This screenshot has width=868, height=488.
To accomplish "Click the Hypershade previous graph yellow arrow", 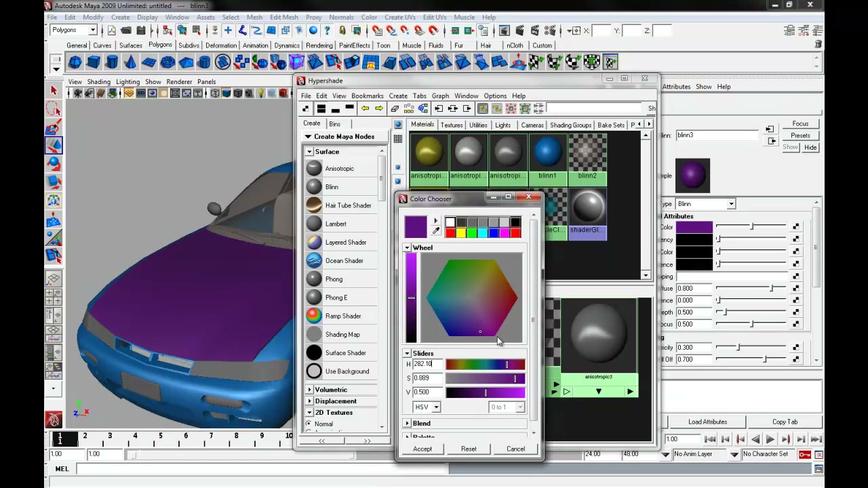I will (365, 108).
